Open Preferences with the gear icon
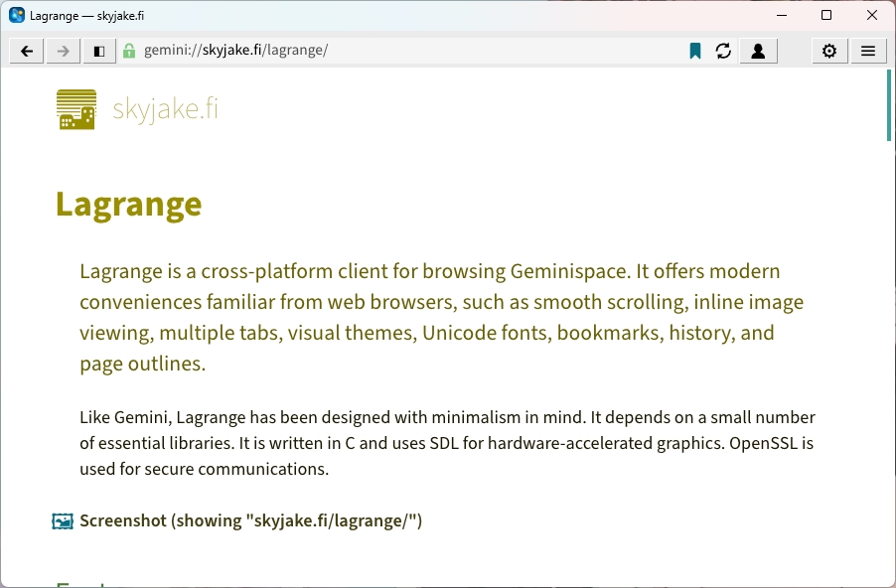 click(x=829, y=52)
